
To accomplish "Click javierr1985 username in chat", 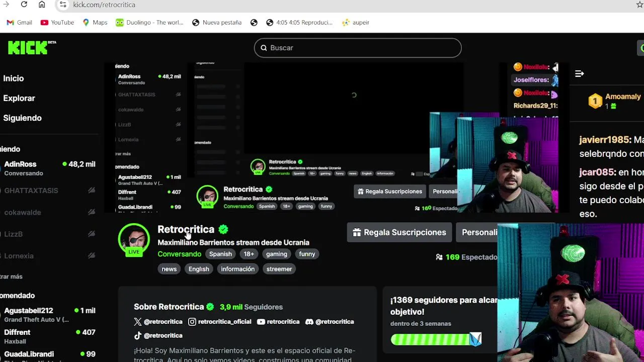I will (605, 140).
